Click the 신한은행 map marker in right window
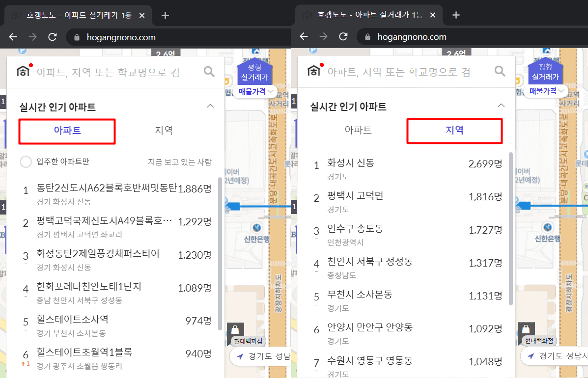 pyautogui.click(x=546, y=228)
